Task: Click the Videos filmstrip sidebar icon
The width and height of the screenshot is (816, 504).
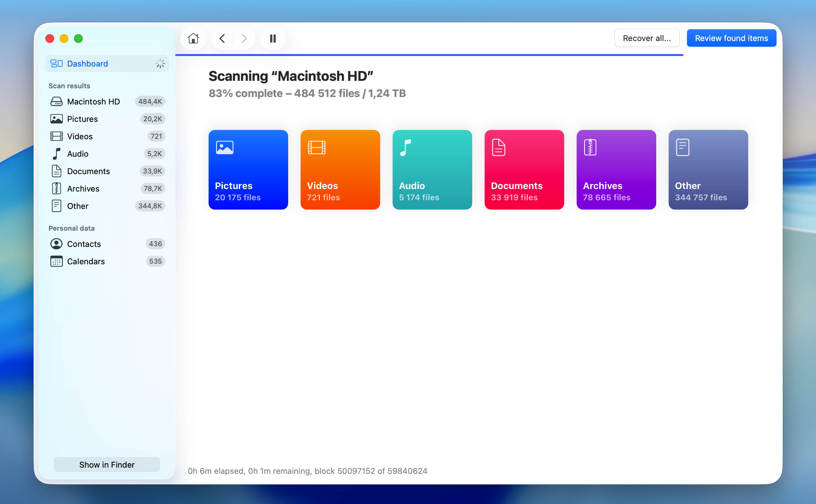Action: (56, 136)
